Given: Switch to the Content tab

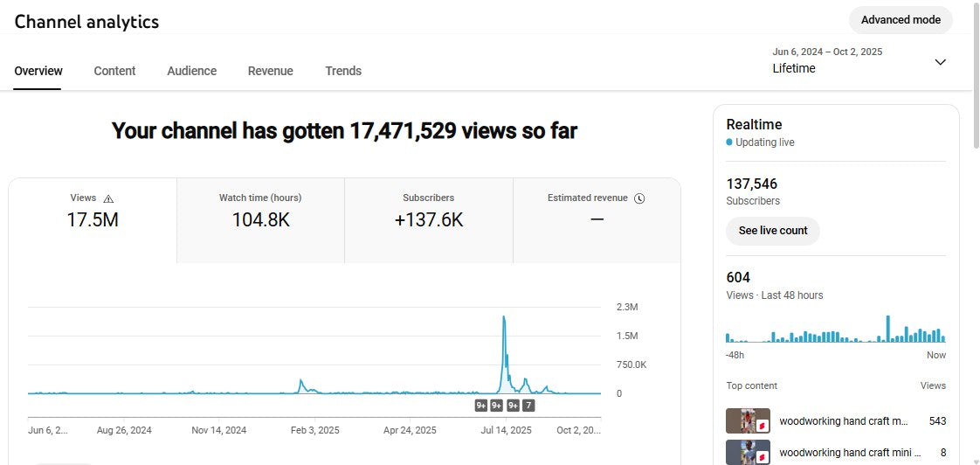Looking at the screenshot, I should pos(114,71).
